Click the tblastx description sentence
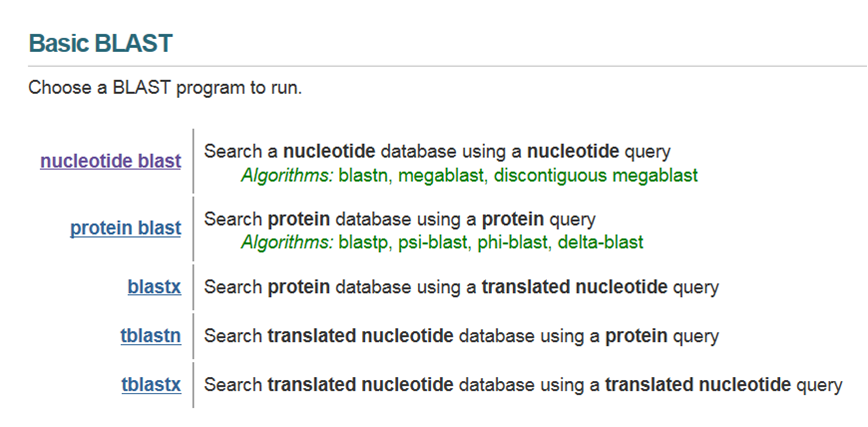The image size is (868, 427). [523, 384]
